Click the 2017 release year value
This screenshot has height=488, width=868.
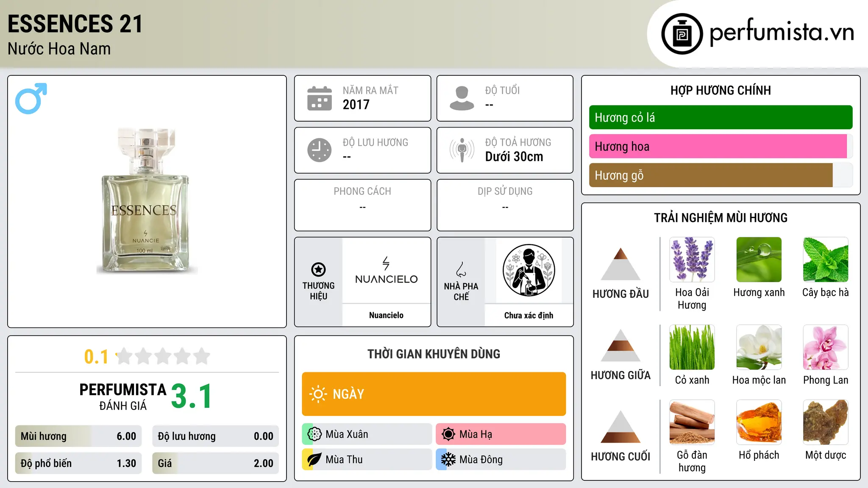[356, 105]
